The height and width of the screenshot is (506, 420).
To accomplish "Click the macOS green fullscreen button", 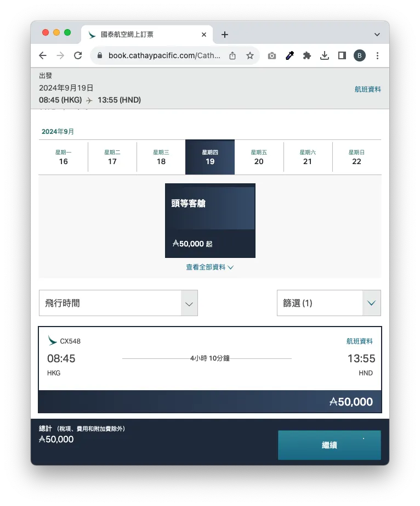I will [67, 32].
